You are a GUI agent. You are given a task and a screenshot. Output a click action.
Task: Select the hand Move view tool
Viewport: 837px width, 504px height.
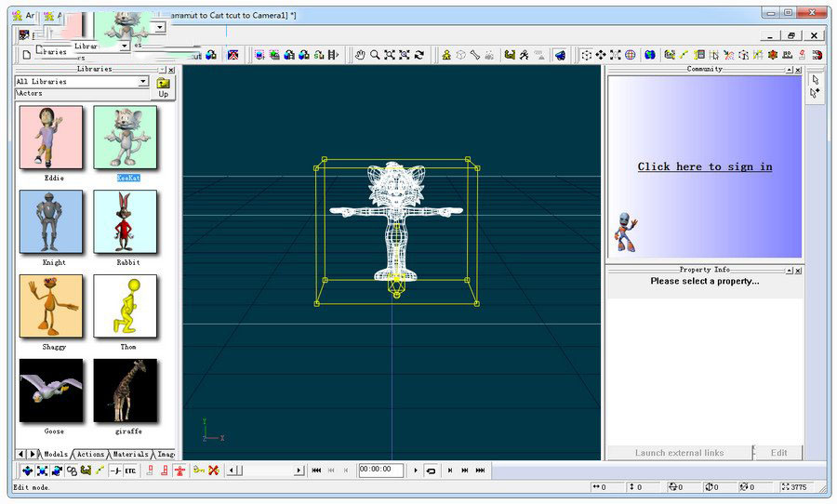coord(360,55)
